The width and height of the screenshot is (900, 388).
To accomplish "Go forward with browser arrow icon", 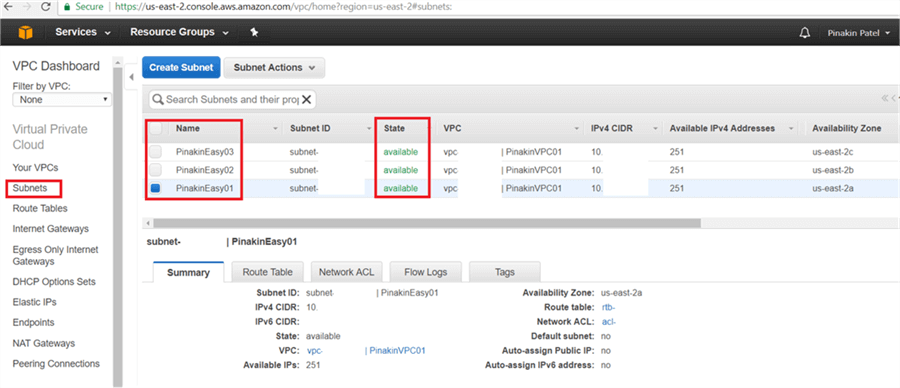I will 26,7.
